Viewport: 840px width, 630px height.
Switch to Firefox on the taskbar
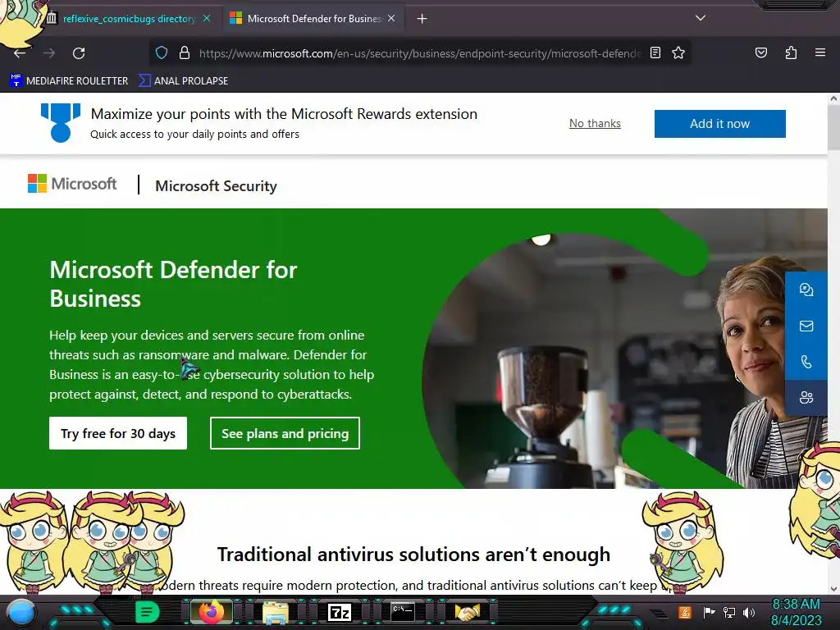click(x=211, y=612)
